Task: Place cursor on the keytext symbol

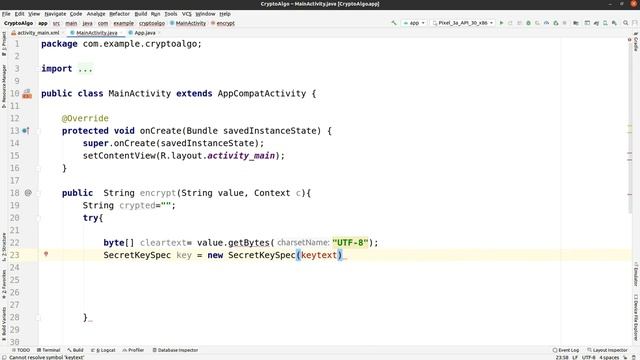Action: (319, 255)
